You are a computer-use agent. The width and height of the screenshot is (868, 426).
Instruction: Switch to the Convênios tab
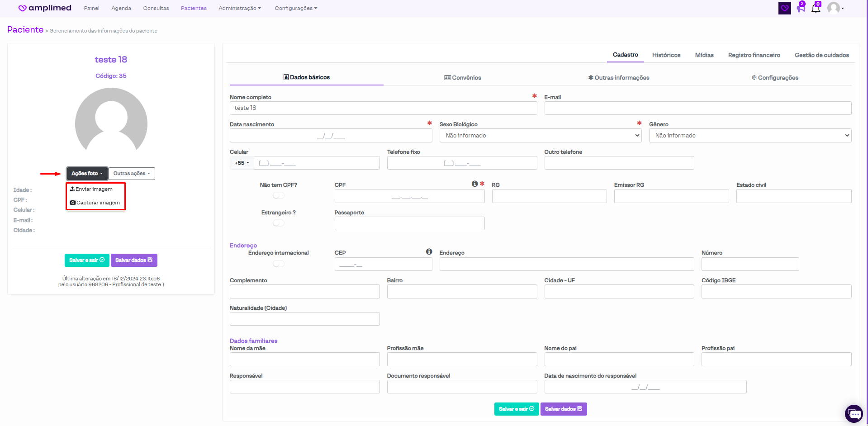coord(463,78)
